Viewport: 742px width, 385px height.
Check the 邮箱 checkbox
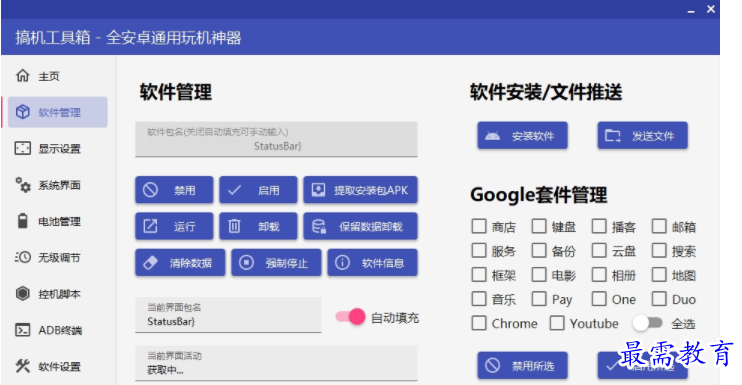pos(659,227)
